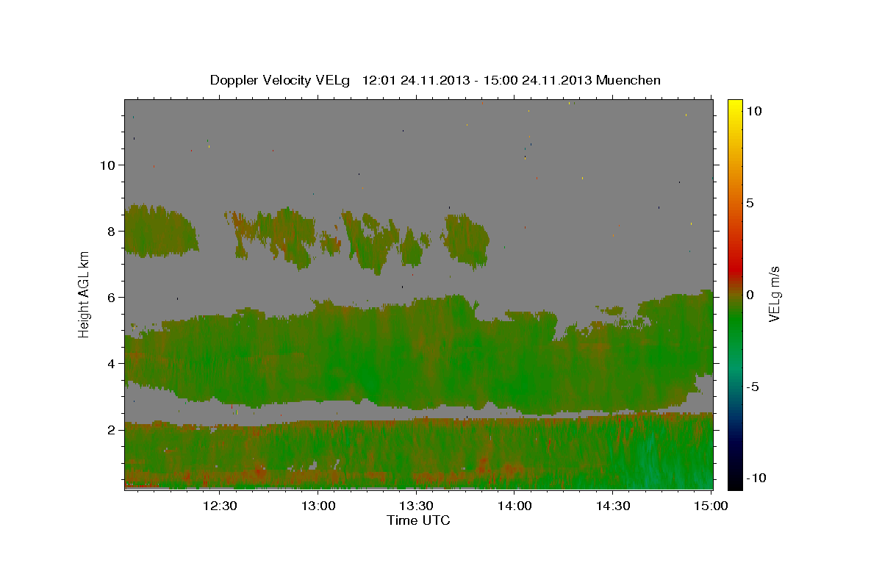Click the height axis label '4'
Image resolution: width=882 pixels, height=588 pixels.
click(112, 363)
